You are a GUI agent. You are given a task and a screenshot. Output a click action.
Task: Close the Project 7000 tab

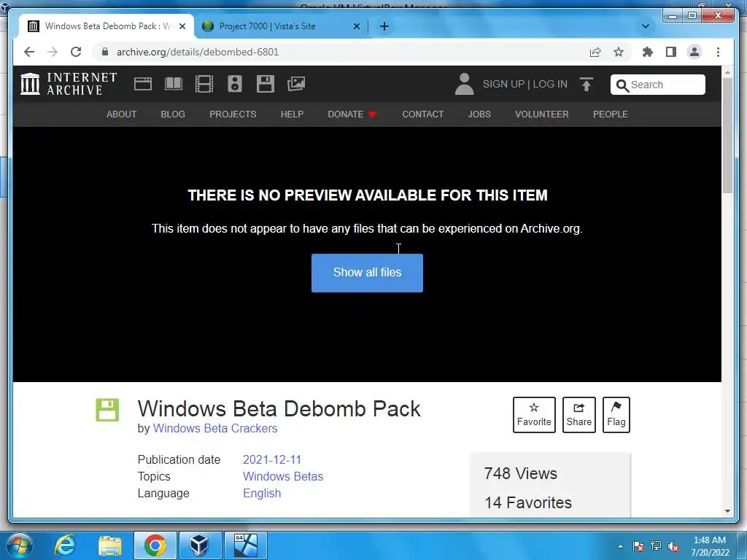(356, 26)
